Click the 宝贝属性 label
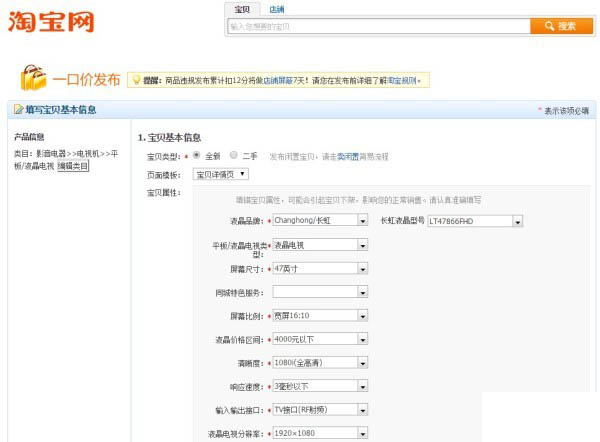Viewport: 600px width, 442px height. click(163, 192)
